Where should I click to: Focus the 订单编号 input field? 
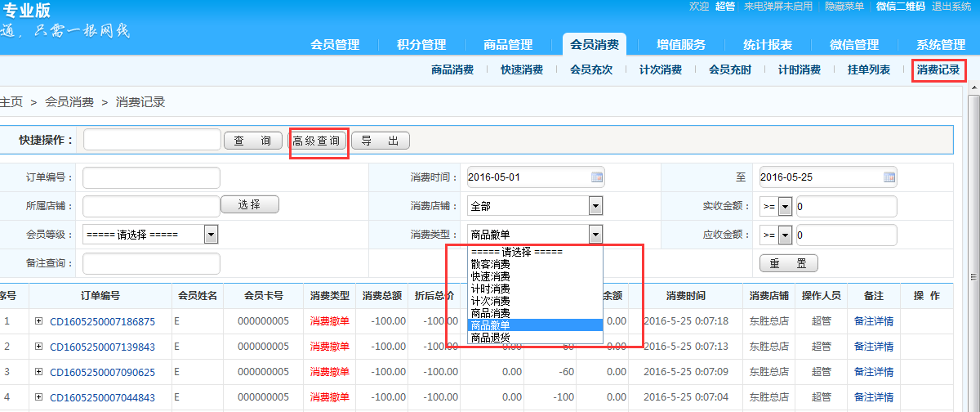[x=152, y=177]
